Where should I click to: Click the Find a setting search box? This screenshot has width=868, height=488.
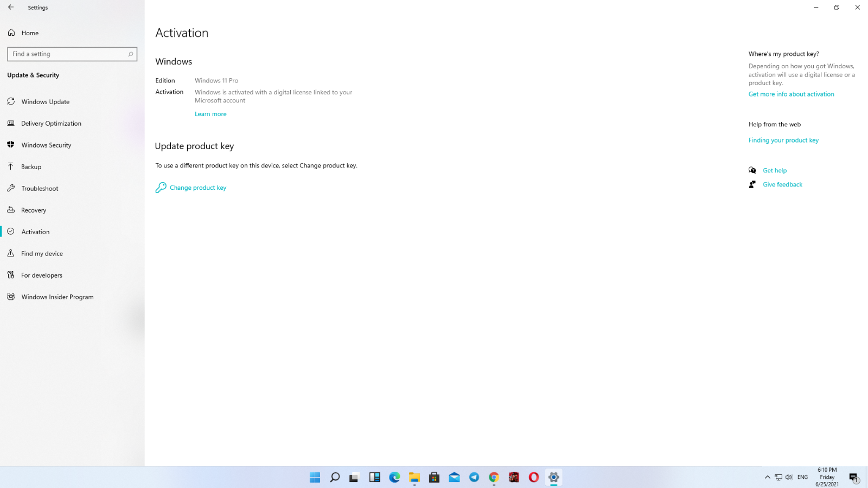pos(72,54)
